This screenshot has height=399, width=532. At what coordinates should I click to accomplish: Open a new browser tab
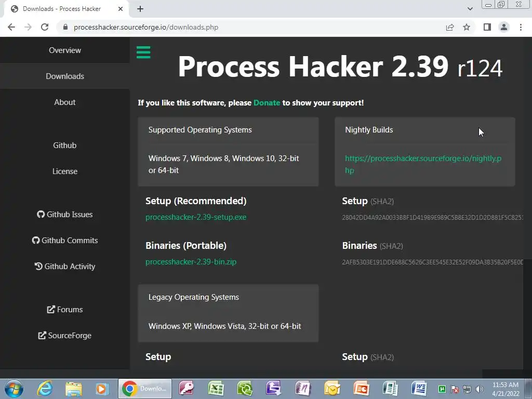(140, 9)
